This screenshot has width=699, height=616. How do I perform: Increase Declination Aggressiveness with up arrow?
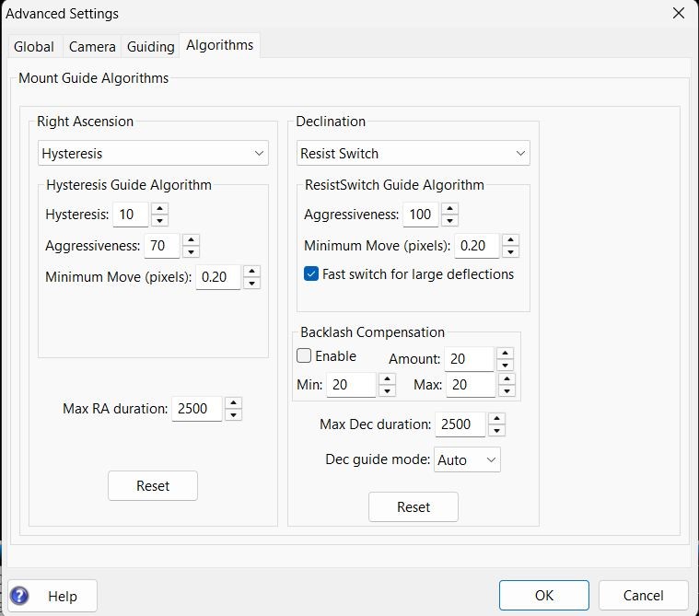coord(449,209)
